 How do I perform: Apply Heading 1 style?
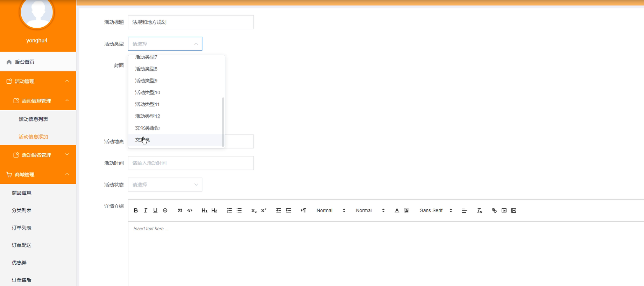click(204, 210)
